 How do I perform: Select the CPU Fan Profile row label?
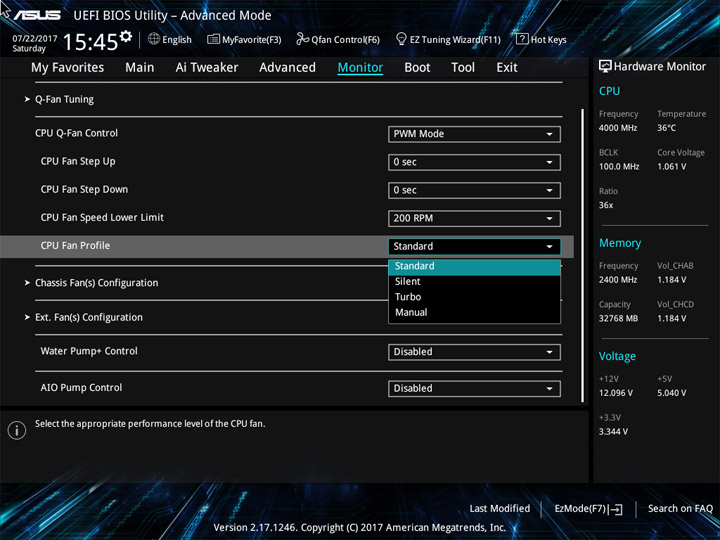75,246
